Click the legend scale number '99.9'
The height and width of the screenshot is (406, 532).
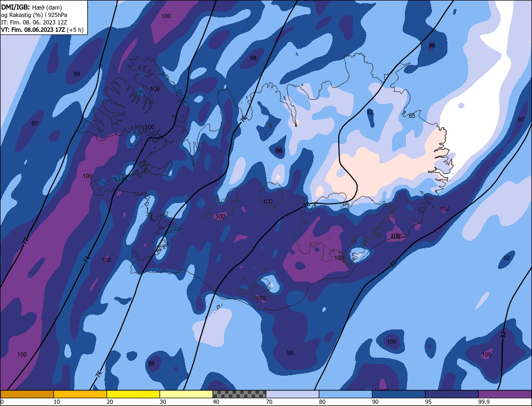[x=483, y=402]
